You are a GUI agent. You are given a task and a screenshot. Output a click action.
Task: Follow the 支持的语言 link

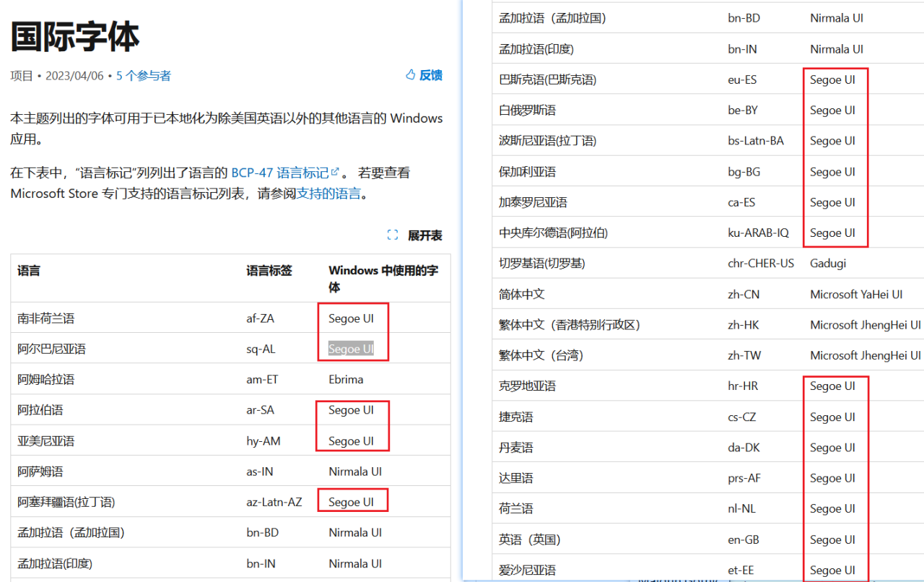[328, 194]
